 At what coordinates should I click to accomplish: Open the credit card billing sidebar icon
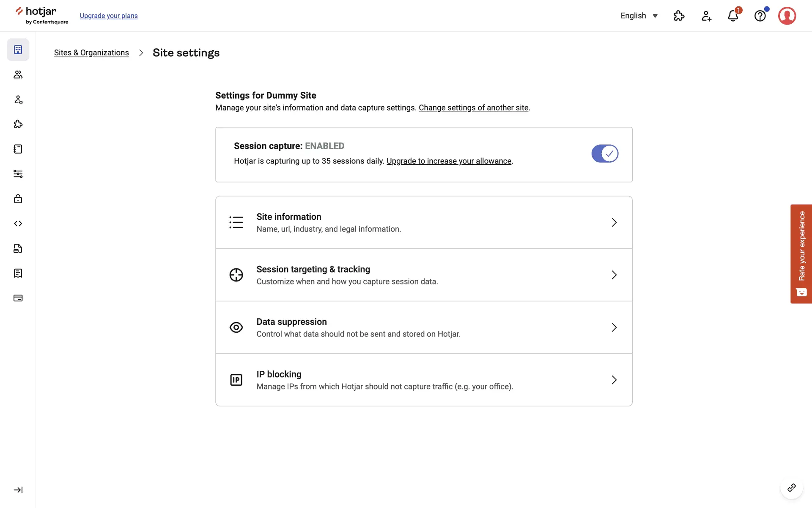18,298
